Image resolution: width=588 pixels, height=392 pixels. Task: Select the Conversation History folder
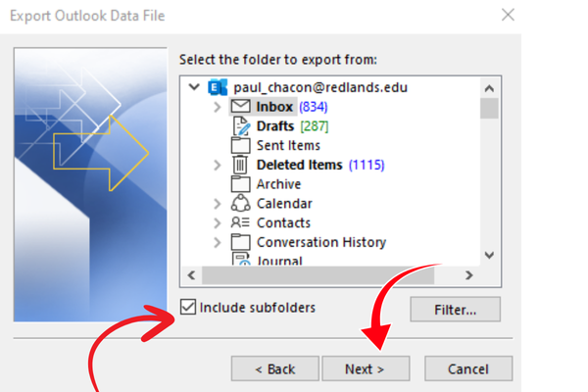(x=320, y=242)
